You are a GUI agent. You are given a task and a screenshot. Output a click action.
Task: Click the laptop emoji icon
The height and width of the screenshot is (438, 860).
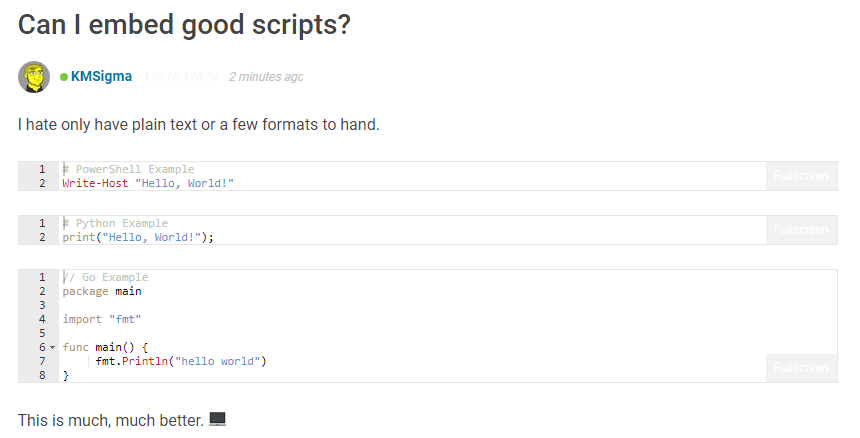218,419
